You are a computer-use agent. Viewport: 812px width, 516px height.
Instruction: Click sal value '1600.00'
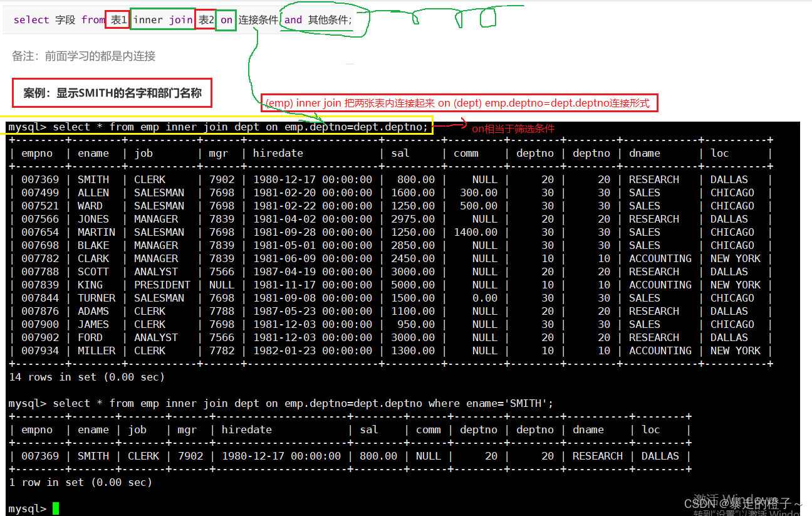413,192
